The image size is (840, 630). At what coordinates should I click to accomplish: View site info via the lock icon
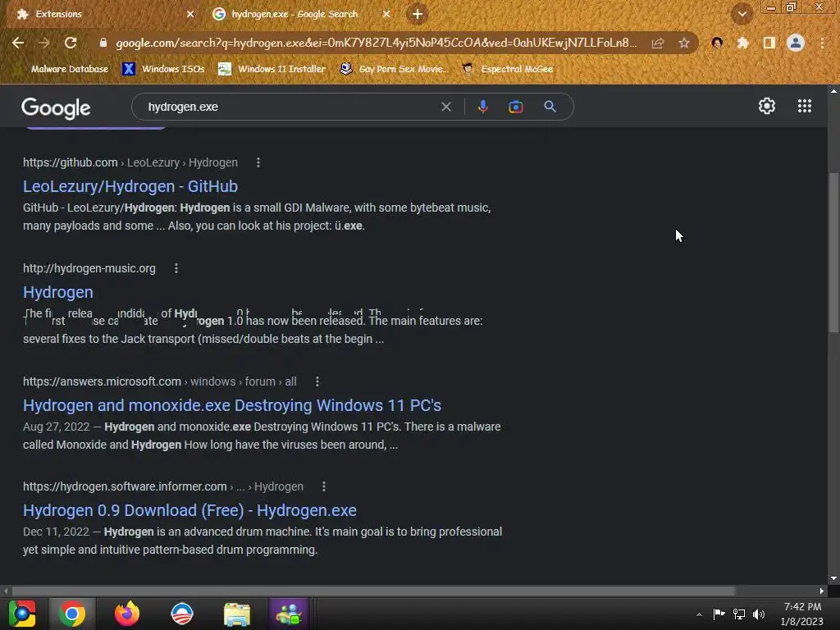[x=103, y=43]
